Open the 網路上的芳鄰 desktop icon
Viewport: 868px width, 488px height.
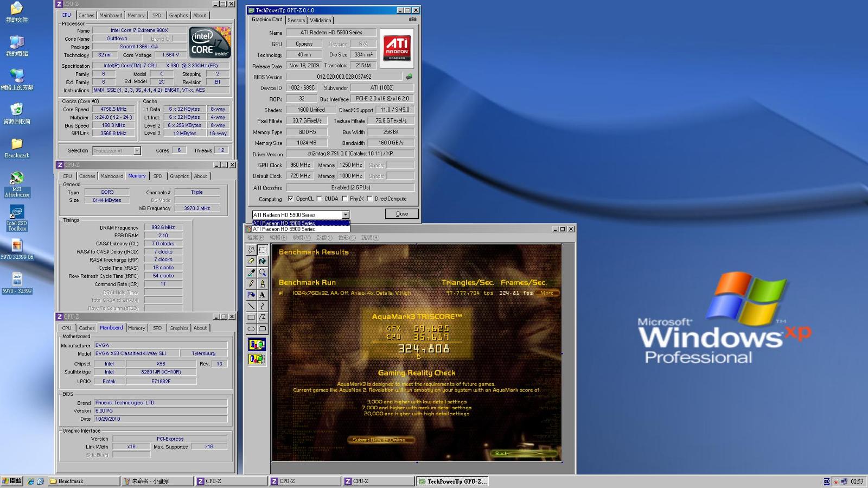pos(17,80)
